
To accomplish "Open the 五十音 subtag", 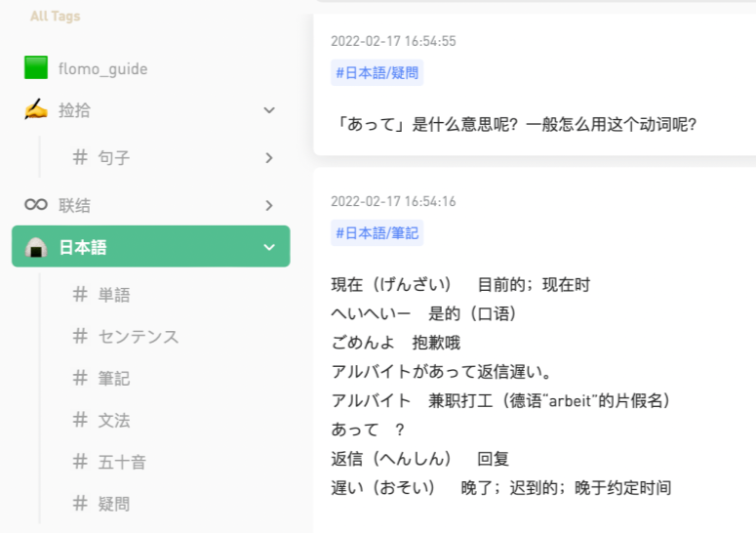I will pos(122,462).
